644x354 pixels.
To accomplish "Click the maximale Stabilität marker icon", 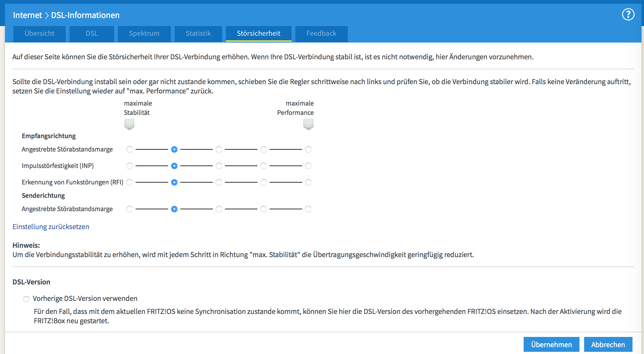I will point(129,124).
